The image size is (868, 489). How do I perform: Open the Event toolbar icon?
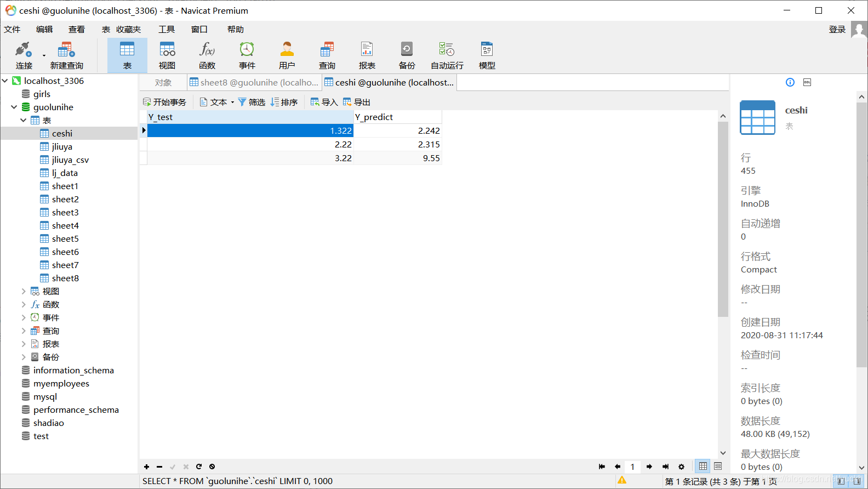[247, 55]
